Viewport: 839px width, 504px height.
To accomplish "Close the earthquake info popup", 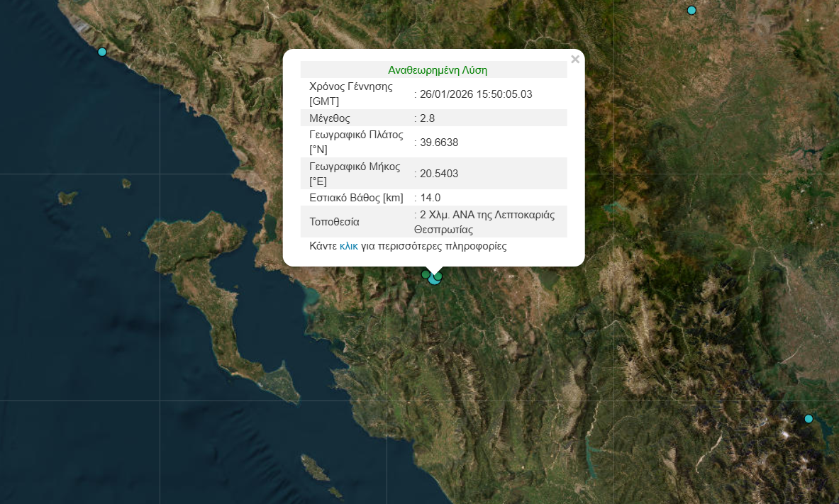I will click(575, 60).
